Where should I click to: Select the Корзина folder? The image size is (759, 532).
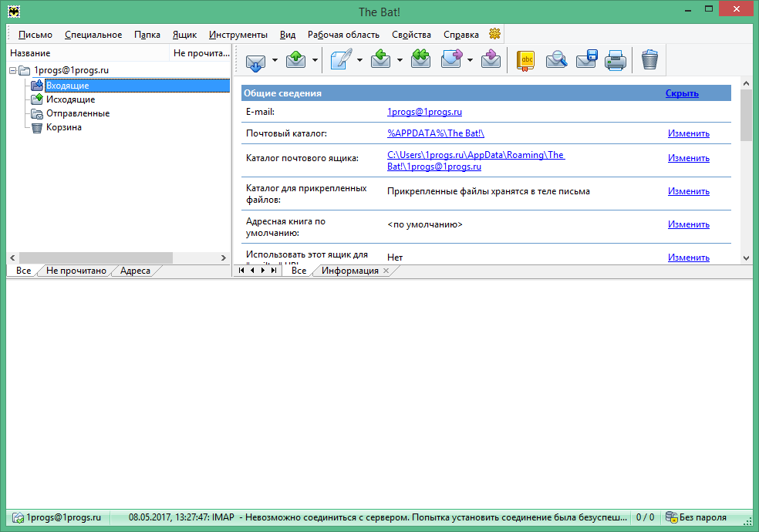point(63,127)
